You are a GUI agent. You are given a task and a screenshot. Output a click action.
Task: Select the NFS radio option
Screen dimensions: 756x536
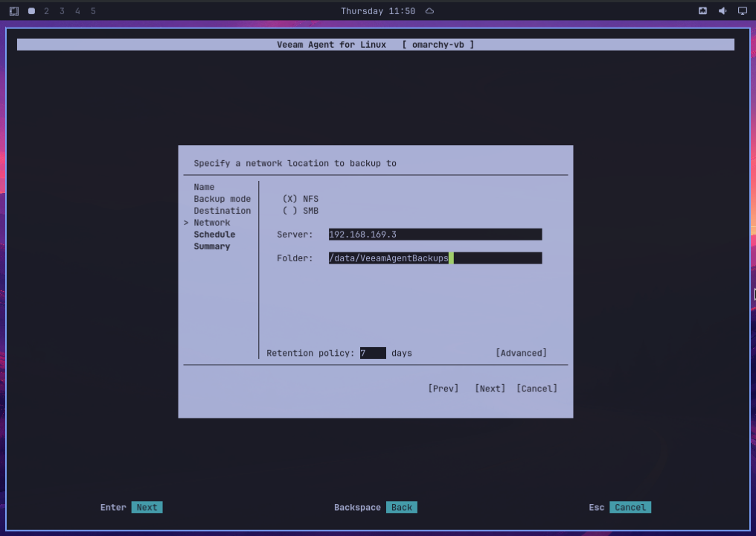coord(301,199)
